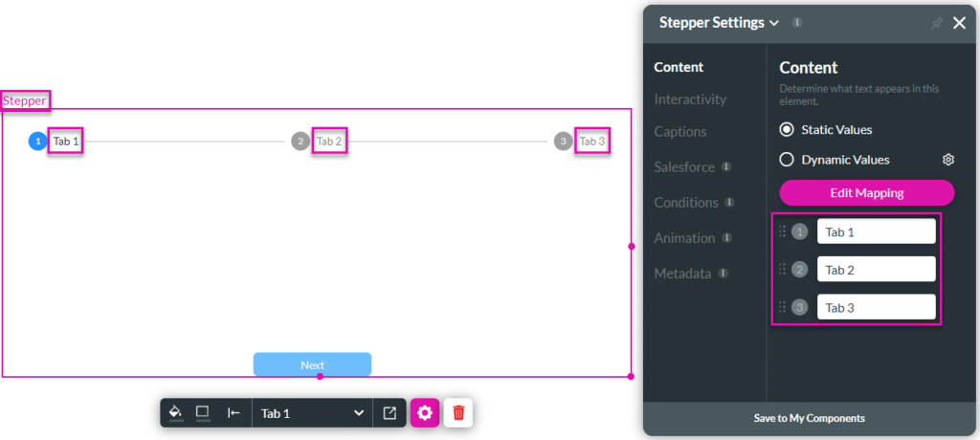980x440 pixels.
Task: Pin the Stepper Settings panel
Action: tap(937, 23)
